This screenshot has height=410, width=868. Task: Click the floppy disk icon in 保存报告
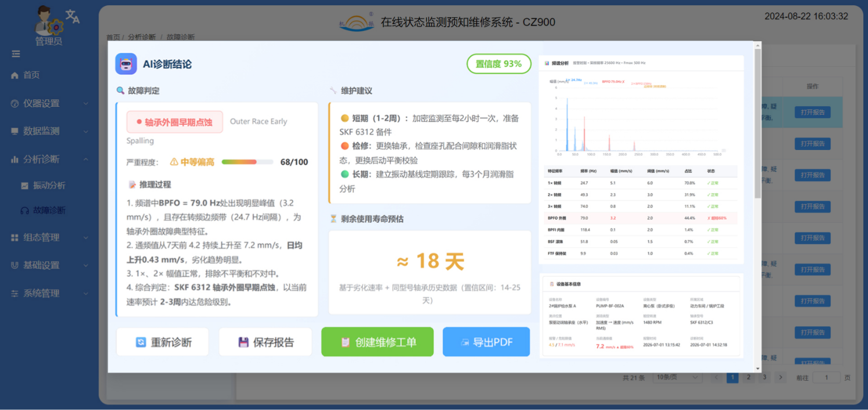[243, 342]
